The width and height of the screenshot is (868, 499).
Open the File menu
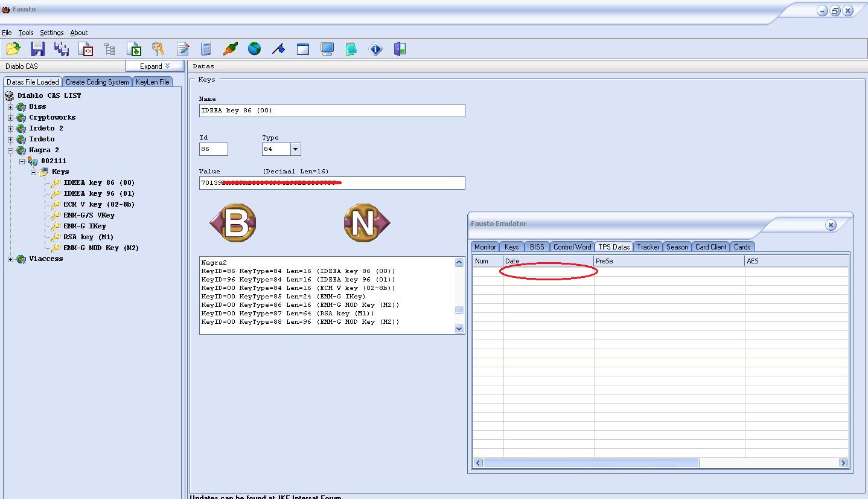7,33
